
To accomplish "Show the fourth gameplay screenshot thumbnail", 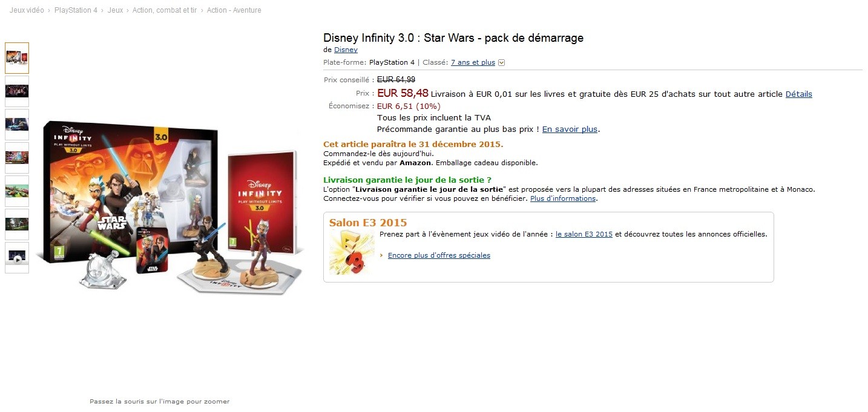I will click(17, 158).
